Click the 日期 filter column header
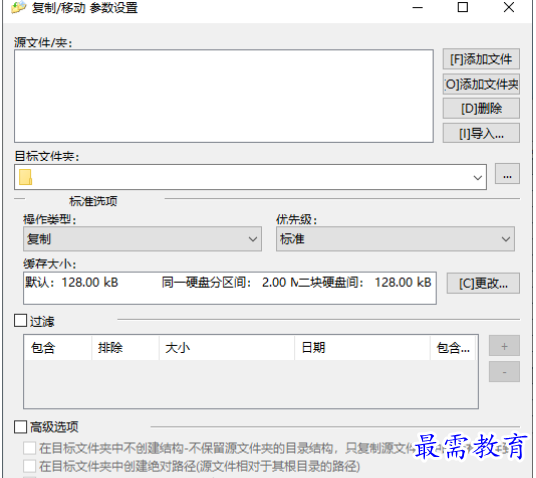This screenshot has height=478, width=536. (x=362, y=348)
